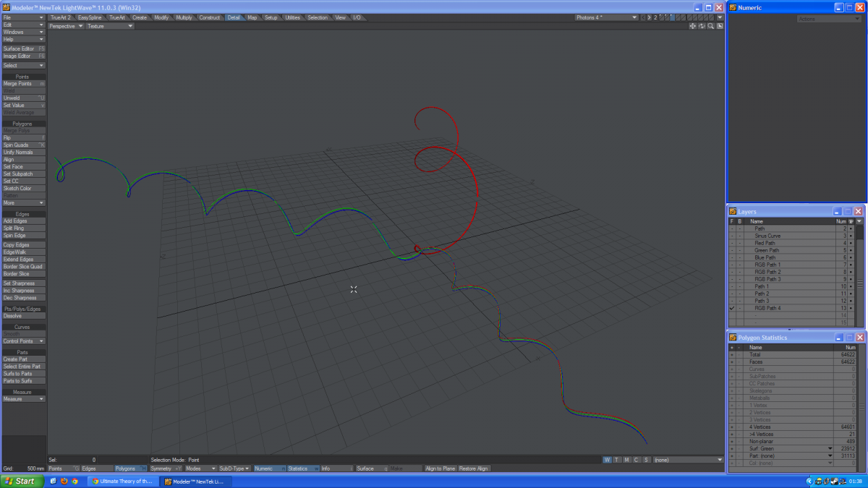Toggle background column for Blue Path layer
Viewport: 868px width, 488px height.
coord(739,257)
